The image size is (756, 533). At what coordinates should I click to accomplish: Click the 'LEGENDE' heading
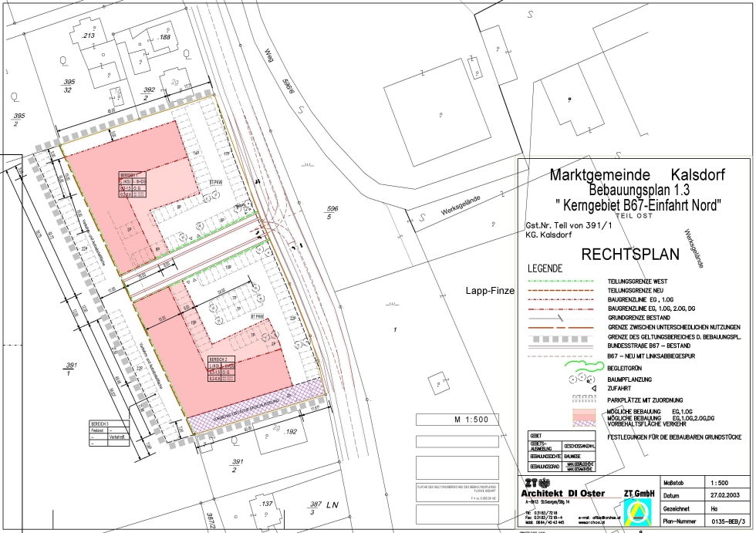(545, 268)
